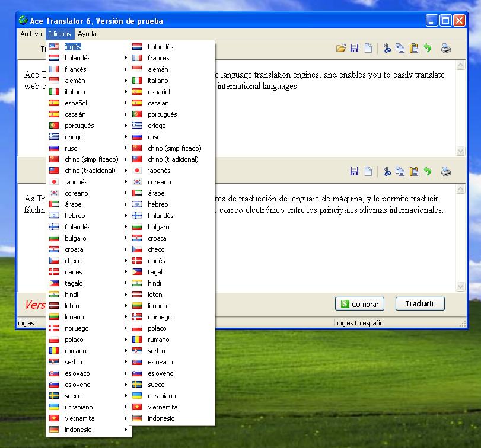Screen dimensions: 481x448
Task: Close the Idiomas menu via its header
Action: point(60,34)
